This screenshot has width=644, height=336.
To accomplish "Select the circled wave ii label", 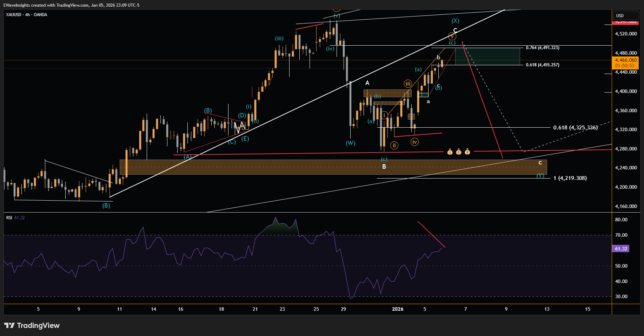I will (394, 145).
